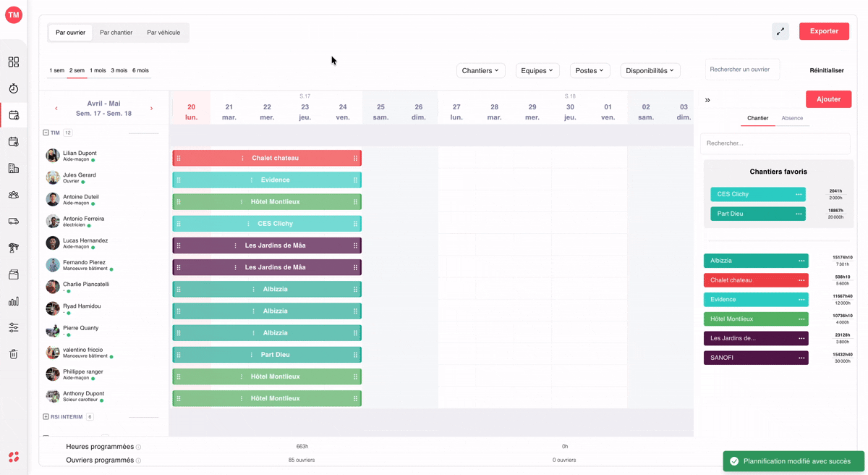The height and width of the screenshot is (475, 868).
Task: Click the Les Jardins de... chantier in side panel
Action: click(756, 338)
